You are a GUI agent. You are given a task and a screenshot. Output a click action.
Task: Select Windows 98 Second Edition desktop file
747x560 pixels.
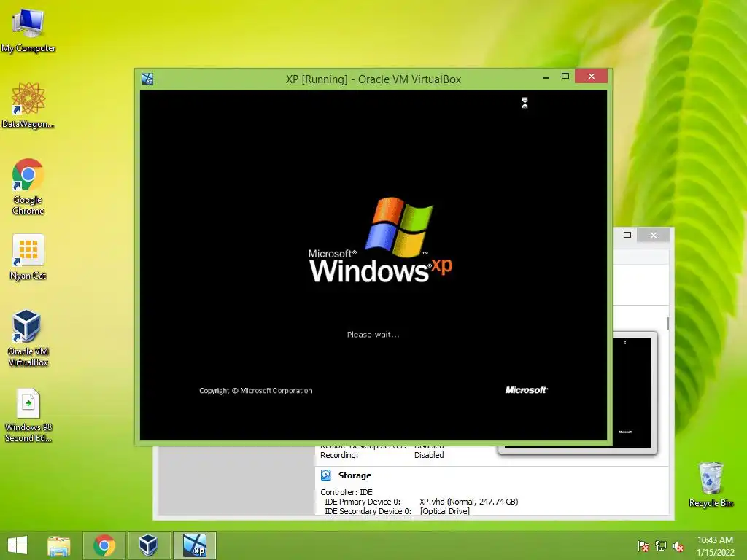(28, 415)
